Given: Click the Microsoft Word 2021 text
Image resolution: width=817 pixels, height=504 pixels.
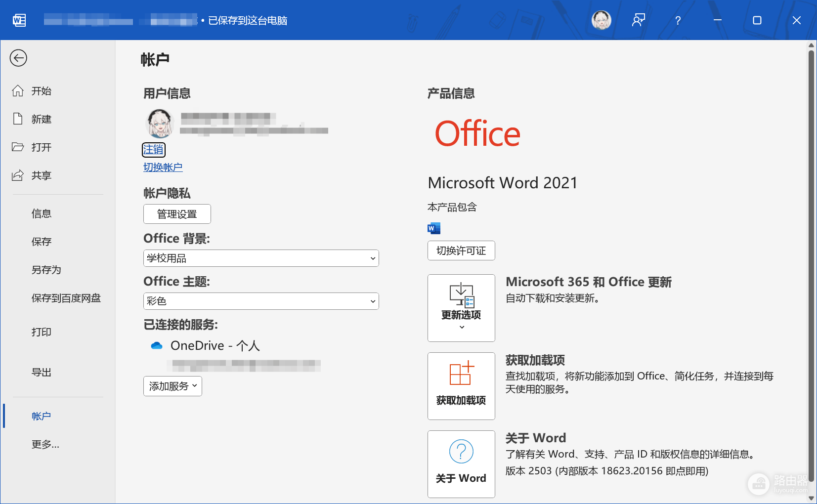Looking at the screenshot, I should pos(503,183).
